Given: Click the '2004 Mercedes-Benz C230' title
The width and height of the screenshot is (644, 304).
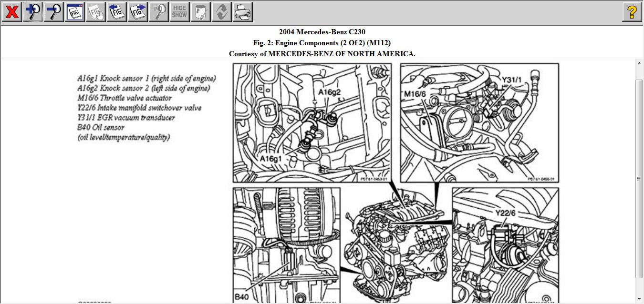Looking at the screenshot, I should 322,32.
